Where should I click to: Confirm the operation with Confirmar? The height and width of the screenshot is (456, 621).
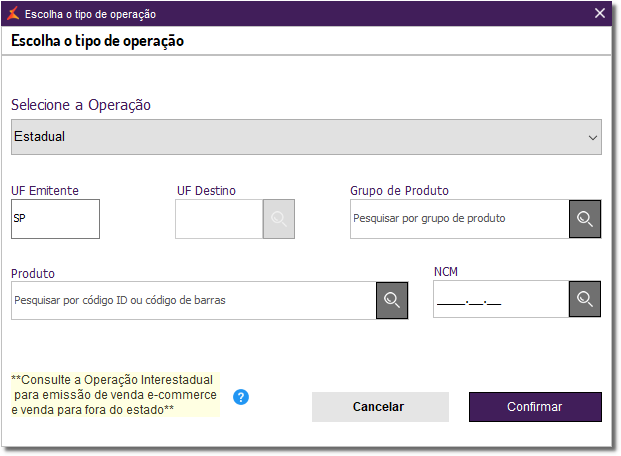pyautogui.click(x=535, y=407)
